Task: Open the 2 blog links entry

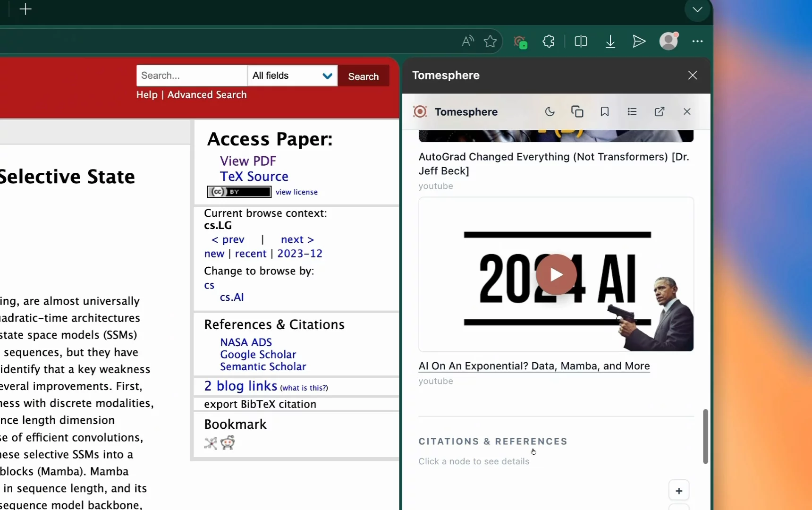Action: pyautogui.click(x=241, y=386)
